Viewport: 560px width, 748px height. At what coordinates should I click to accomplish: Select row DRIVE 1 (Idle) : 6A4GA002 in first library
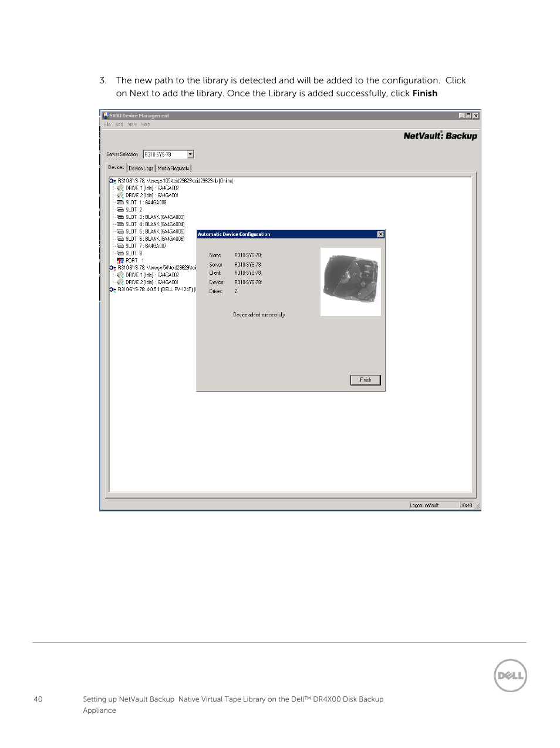point(152,188)
